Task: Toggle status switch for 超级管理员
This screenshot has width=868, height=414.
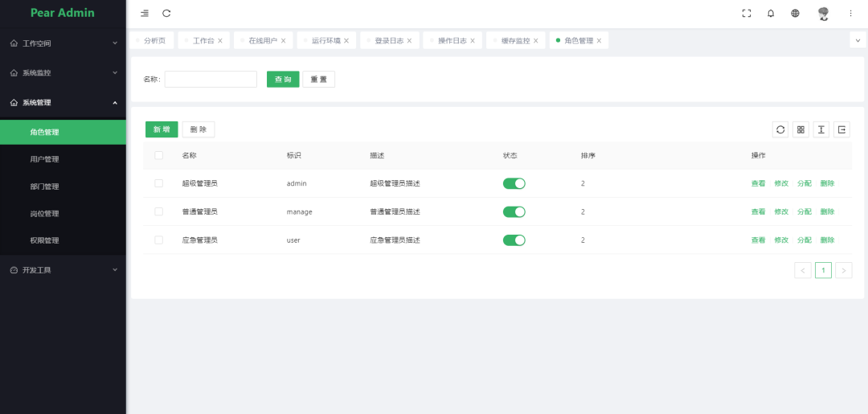Action: pos(514,183)
